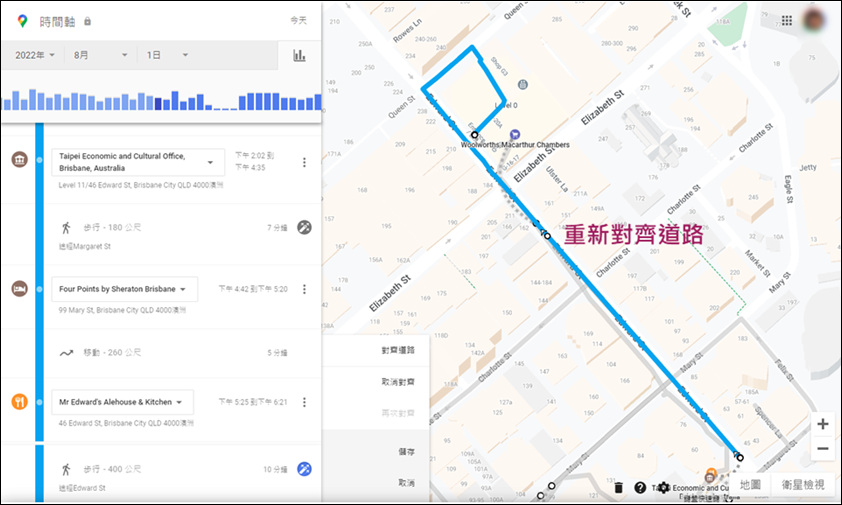Open the Google apps grid icon

787,20
